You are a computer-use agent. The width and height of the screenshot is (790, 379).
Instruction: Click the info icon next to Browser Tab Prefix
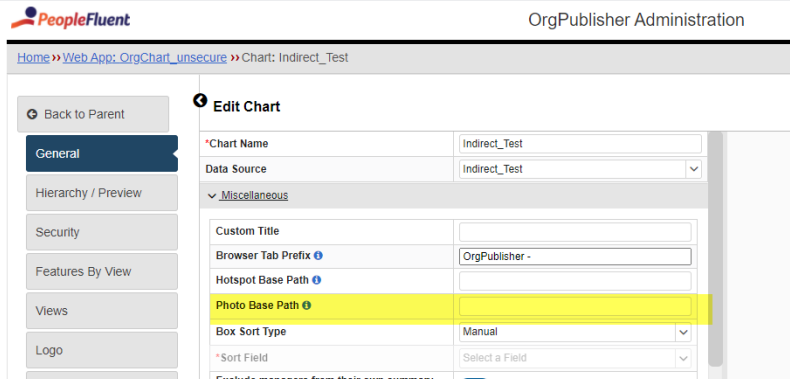[318, 256]
